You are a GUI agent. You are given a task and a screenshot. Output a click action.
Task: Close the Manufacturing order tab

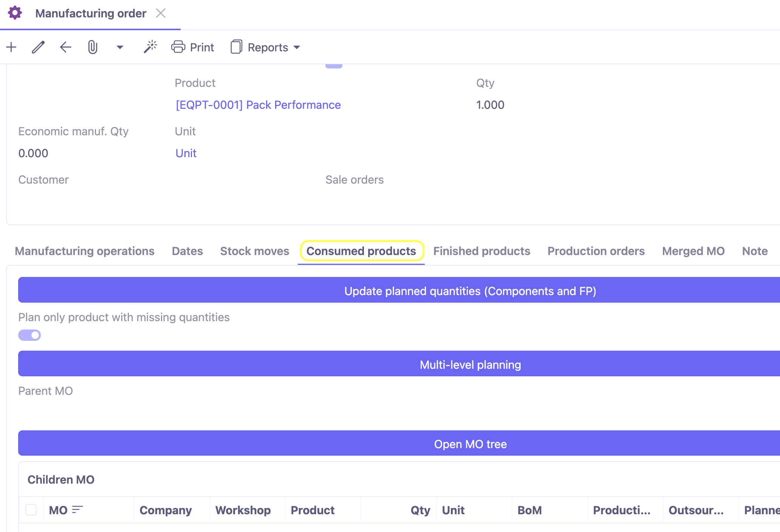pos(161,13)
